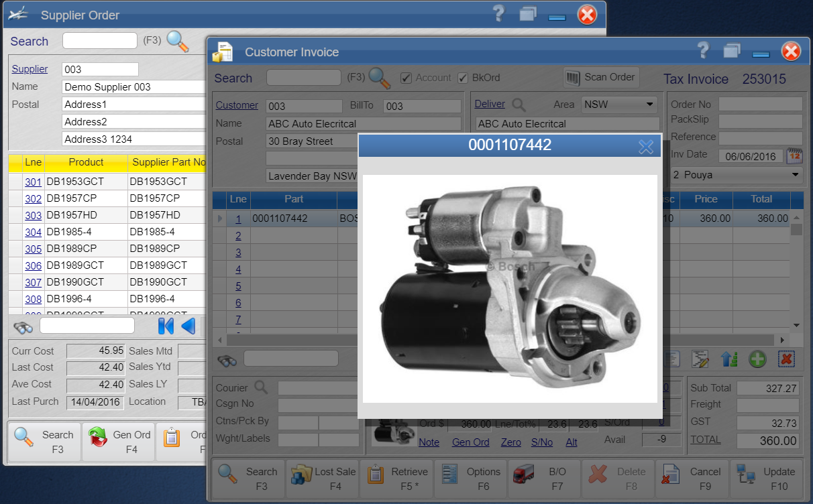
Task: Expand the Area NSW dropdown
Action: pos(650,105)
